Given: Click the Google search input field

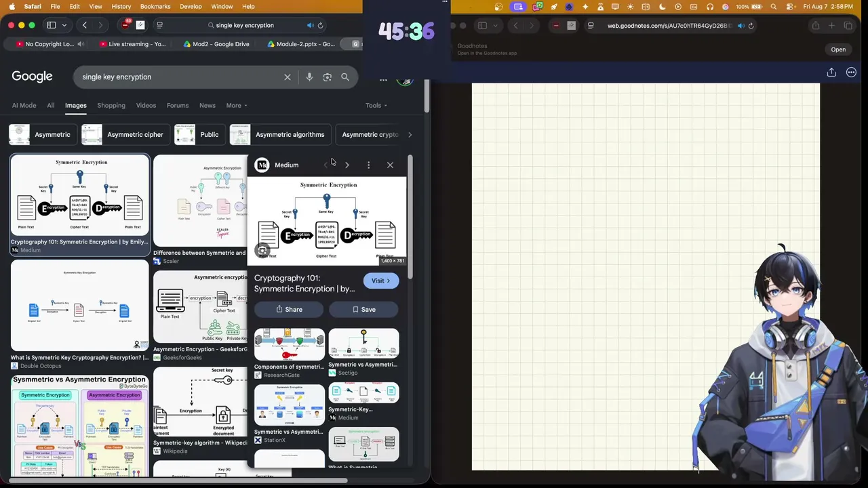Looking at the screenshot, I should pyautogui.click(x=180, y=77).
